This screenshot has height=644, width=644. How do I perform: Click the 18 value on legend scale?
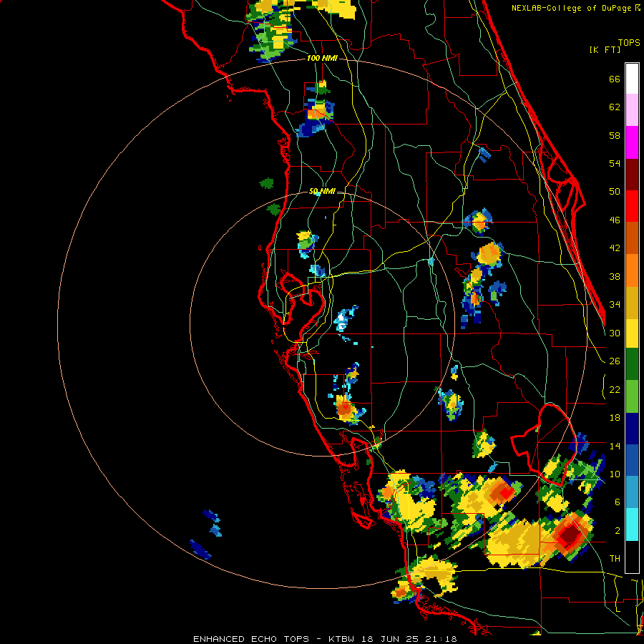click(x=615, y=418)
